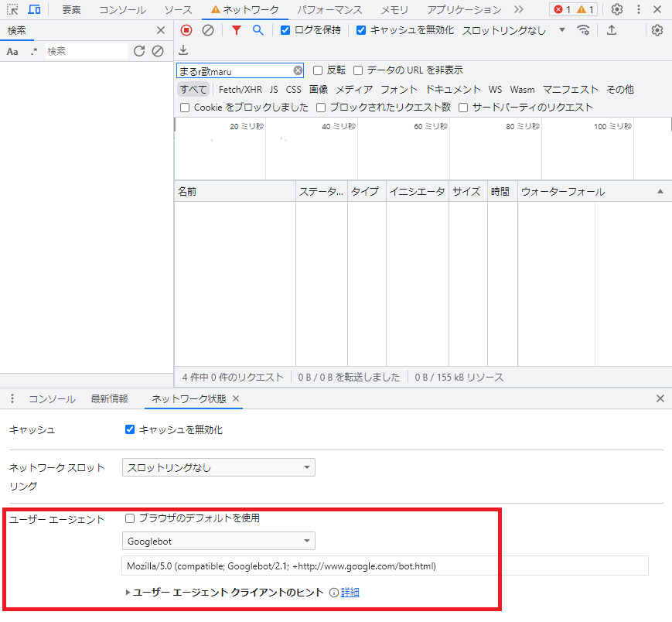Enable the 反転 checkbox
672x622 pixels.
click(x=318, y=70)
